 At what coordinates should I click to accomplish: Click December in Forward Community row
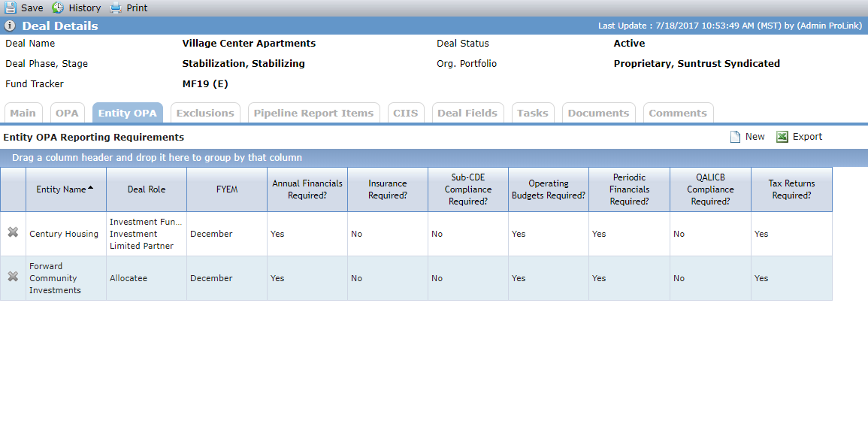227,278
